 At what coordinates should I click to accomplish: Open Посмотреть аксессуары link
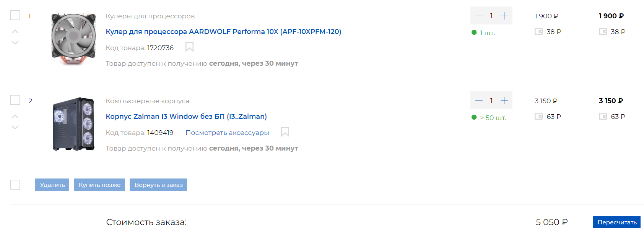click(x=227, y=133)
